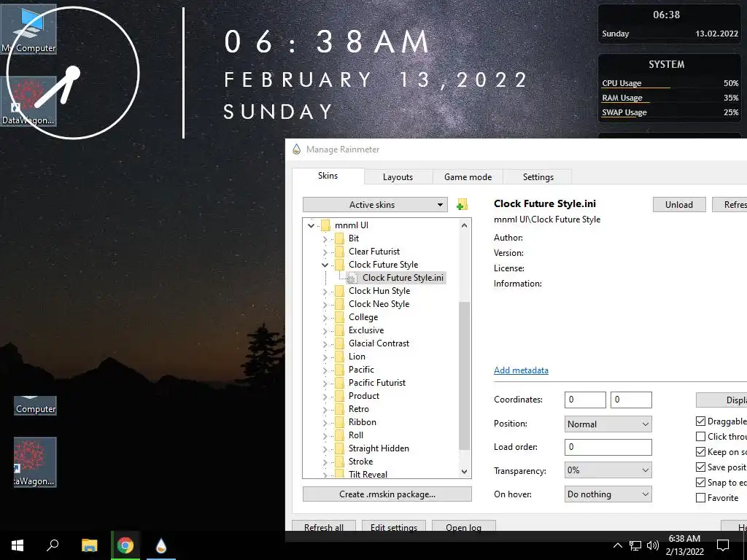The image size is (747, 560).
Task: Toggle the Save position checkbox
Action: (701, 467)
